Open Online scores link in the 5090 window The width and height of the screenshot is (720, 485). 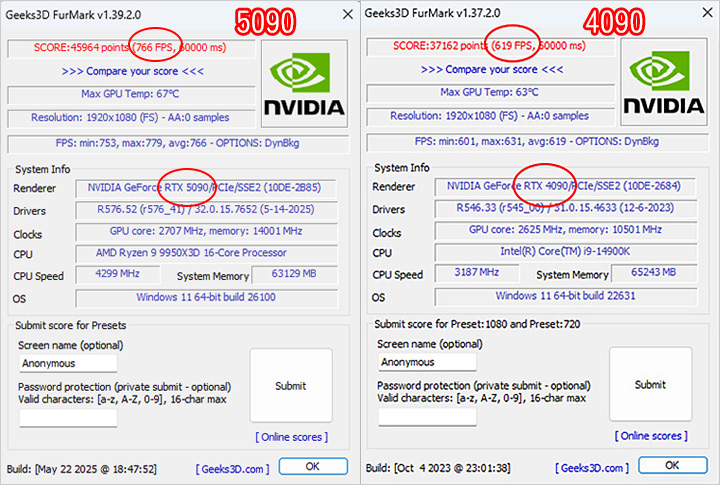[292, 437]
